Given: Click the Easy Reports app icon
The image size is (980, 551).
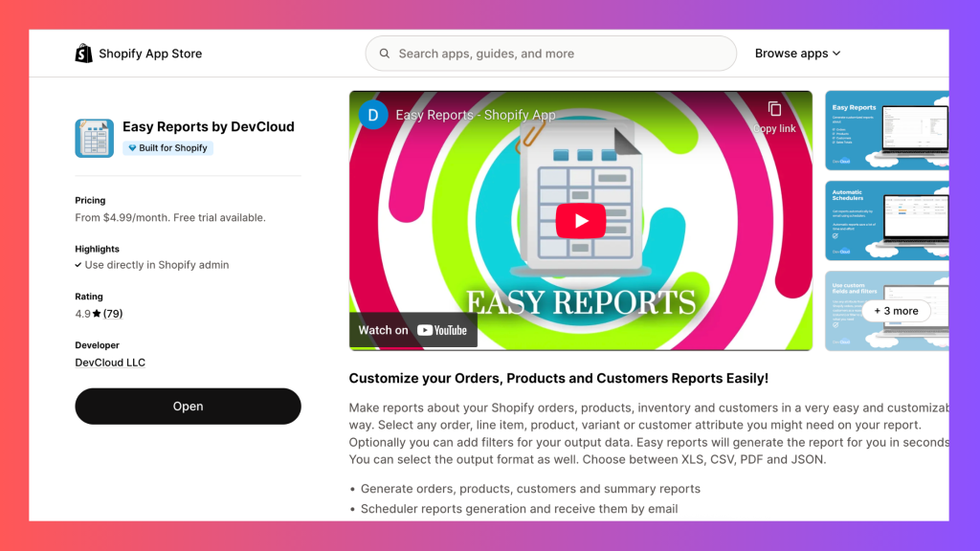Looking at the screenshot, I should click(94, 139).
